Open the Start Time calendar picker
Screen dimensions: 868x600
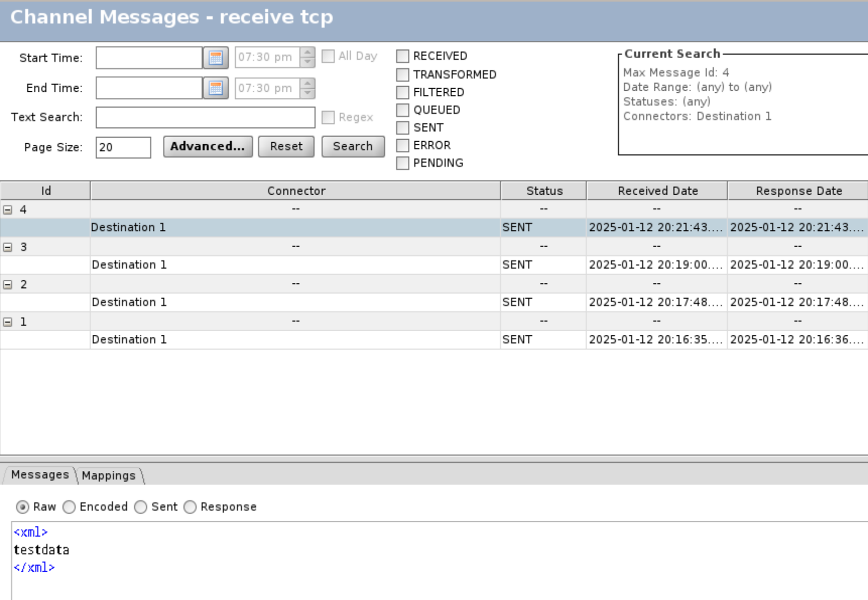coord(216,58)
